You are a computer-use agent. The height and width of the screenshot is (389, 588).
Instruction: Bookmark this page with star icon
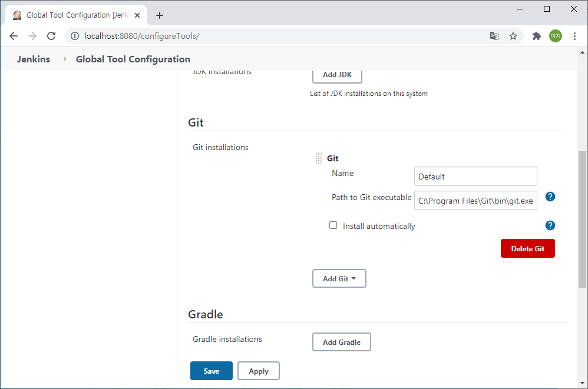513,36
